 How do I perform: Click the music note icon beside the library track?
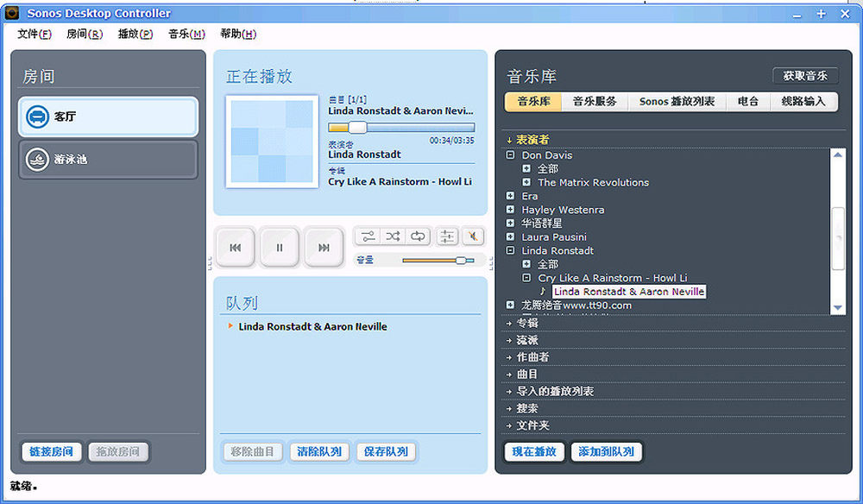[x=543, y=292]
